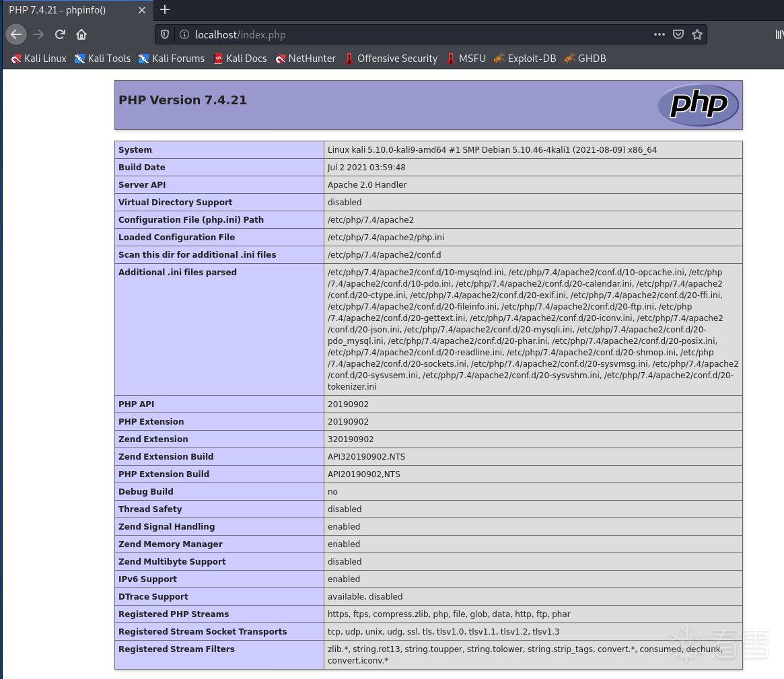
Task: Click the Debug Build label
Action: [146, 491]
